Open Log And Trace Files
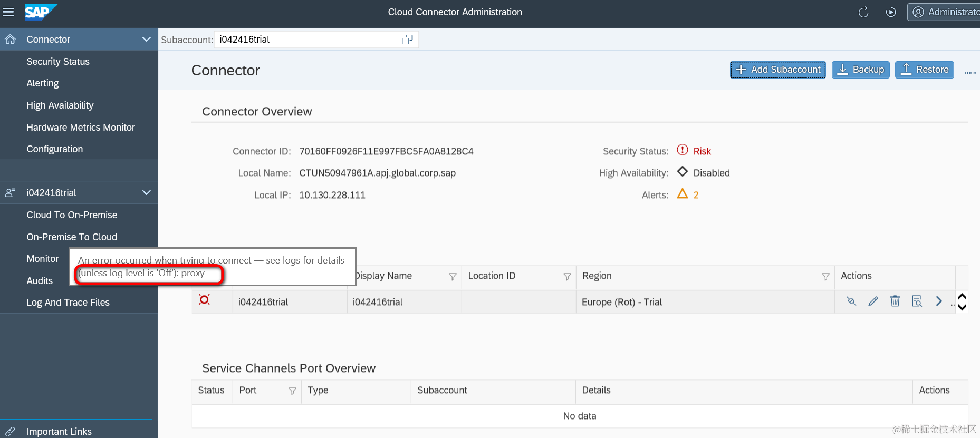 point(68,303)
